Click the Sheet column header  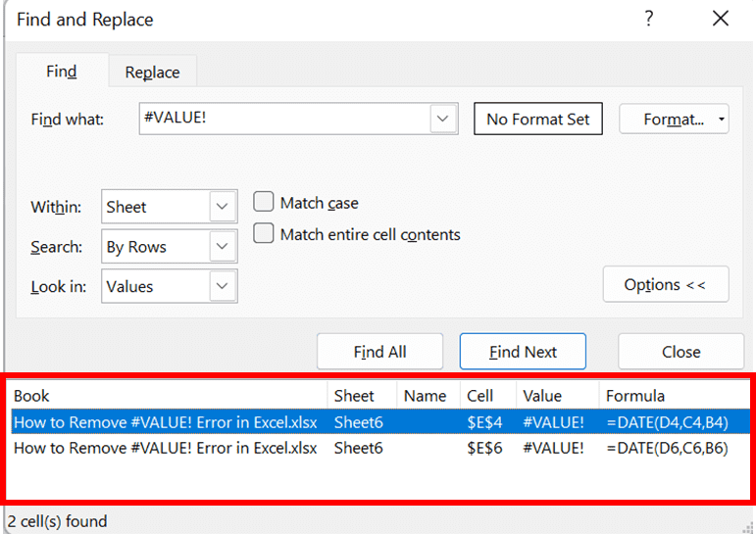pyautogui.click(x=362, y=396)
